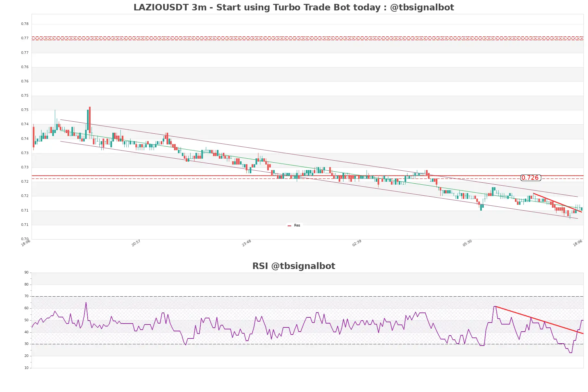Click the RSI @tbsignalbot subplot title
588x392 pixels.
tap(294, 266)
